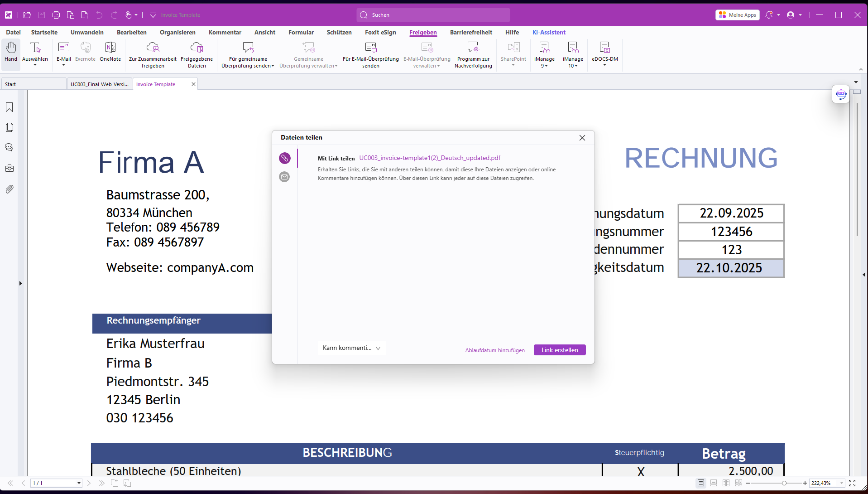
Task: Click zoom out minus button
Action: point(748,483)
